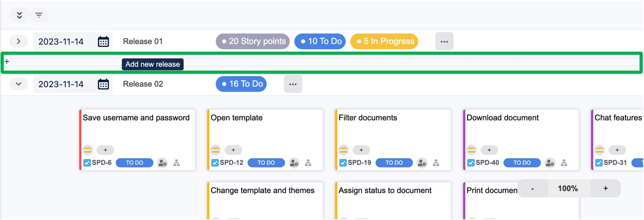Toggle the SPD-6 issue checkbox
Screen dimensions: 644x220
[87, 163]
